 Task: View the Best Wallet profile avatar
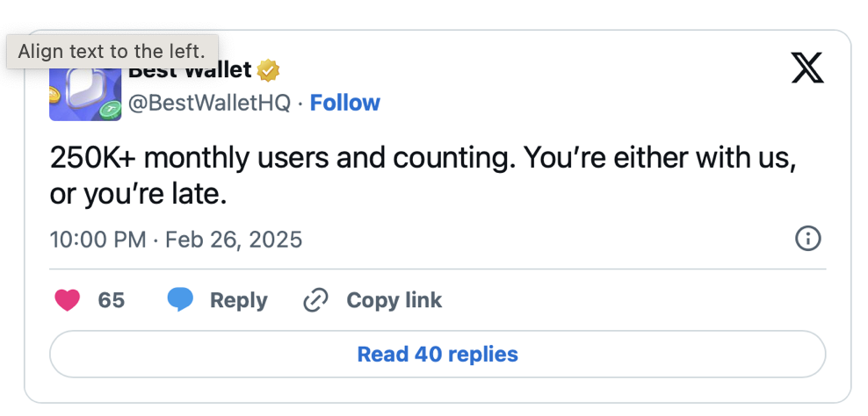(85, 94)
